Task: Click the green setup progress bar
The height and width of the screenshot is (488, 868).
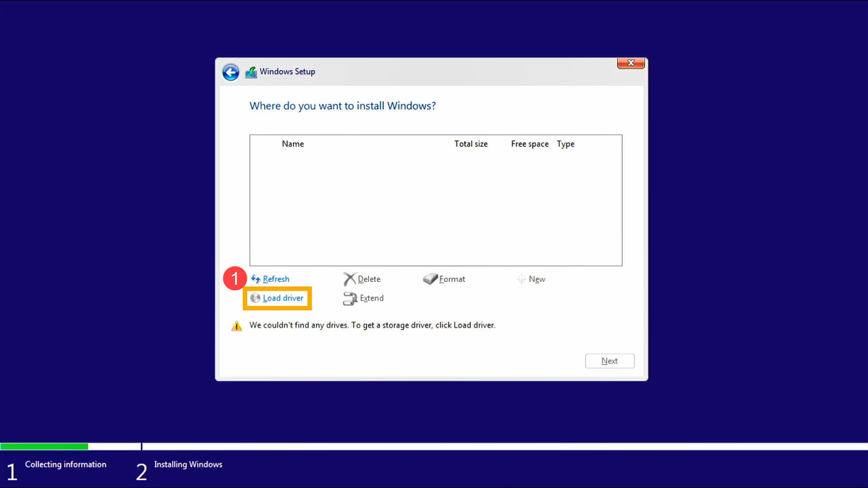Action: tap(44, 447)
